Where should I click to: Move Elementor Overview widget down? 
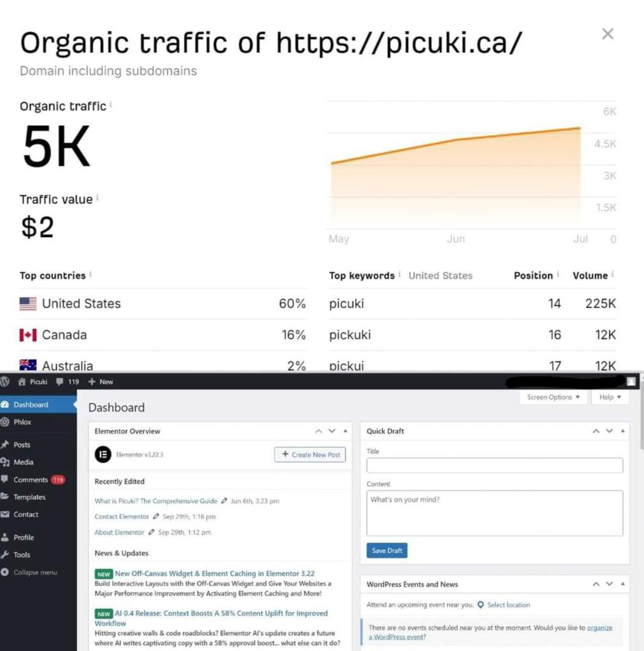(332, 431)
